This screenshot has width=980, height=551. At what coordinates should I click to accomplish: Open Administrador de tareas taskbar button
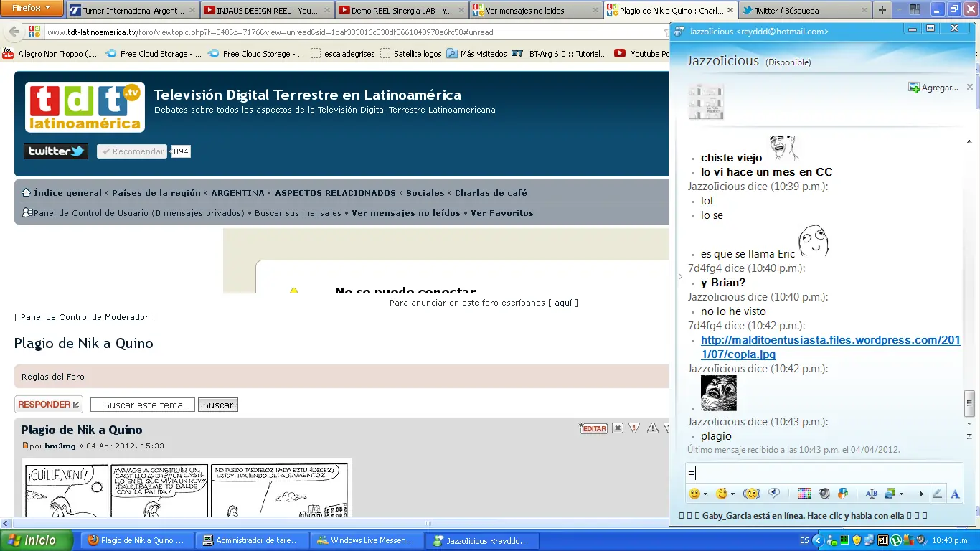click(252, 540)
